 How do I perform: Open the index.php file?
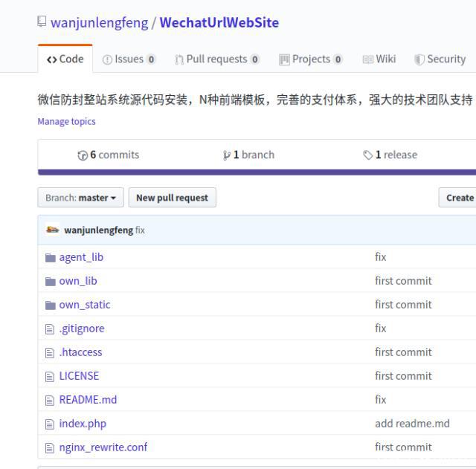pyautogui.click(x=83, y=424)
